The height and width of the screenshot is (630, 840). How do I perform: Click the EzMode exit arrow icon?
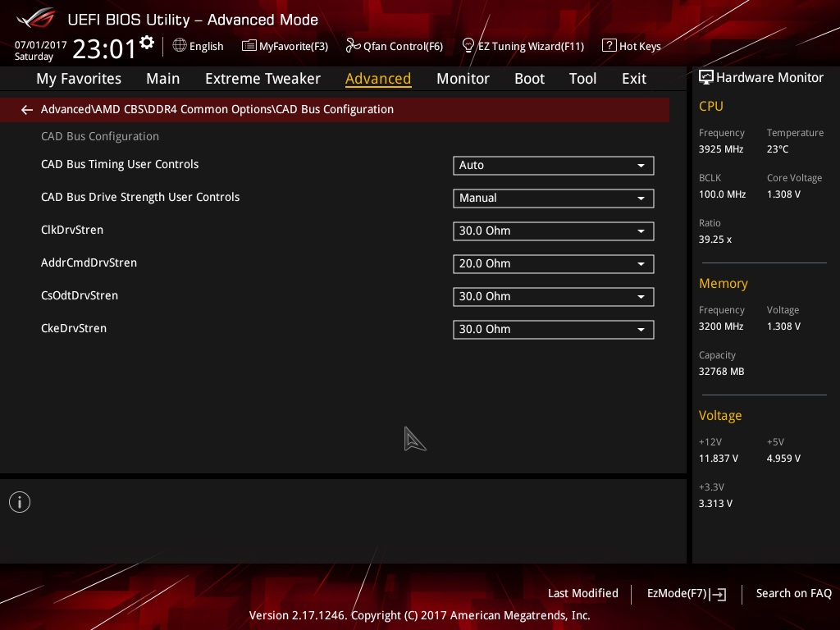coord(719,594)
